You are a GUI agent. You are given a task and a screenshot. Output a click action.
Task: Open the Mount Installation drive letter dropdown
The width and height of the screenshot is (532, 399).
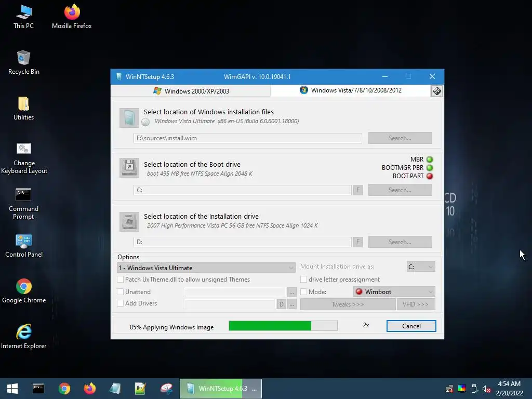point(421,267)
